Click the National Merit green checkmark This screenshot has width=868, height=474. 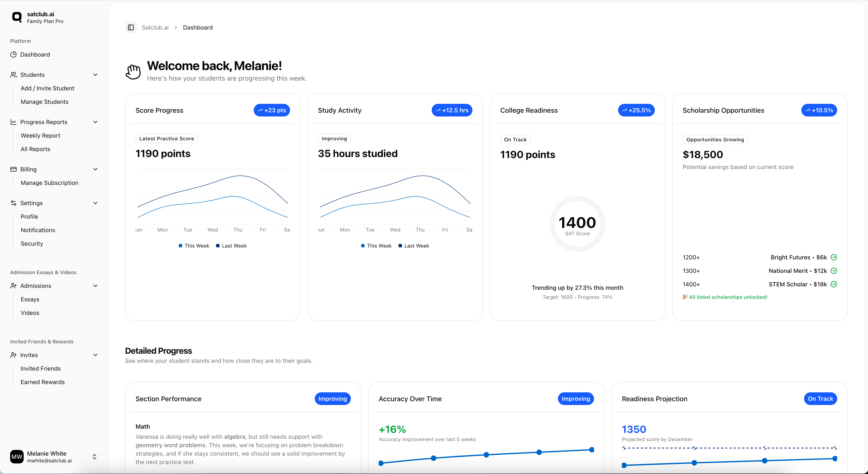(x=834, y=271)
